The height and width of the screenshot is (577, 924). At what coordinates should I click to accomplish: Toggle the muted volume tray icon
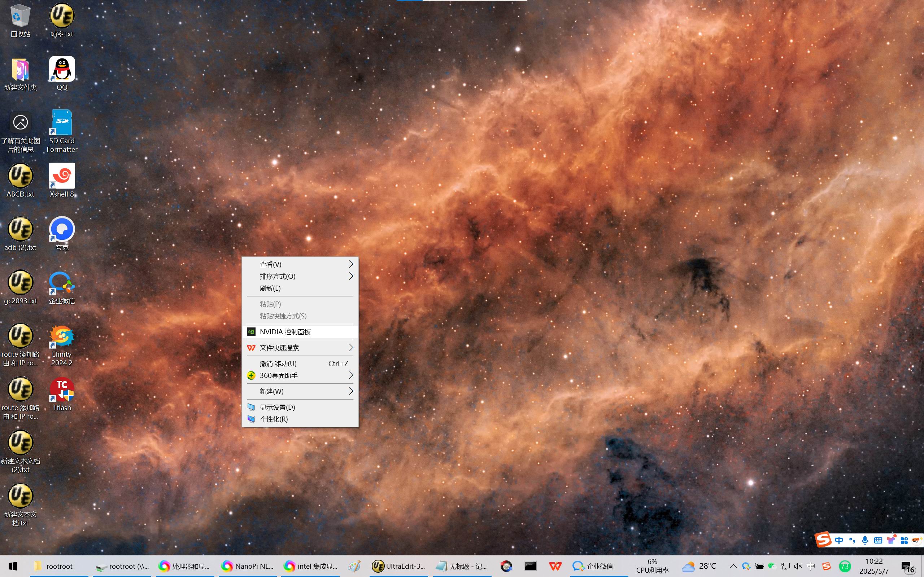pos(798,566)
